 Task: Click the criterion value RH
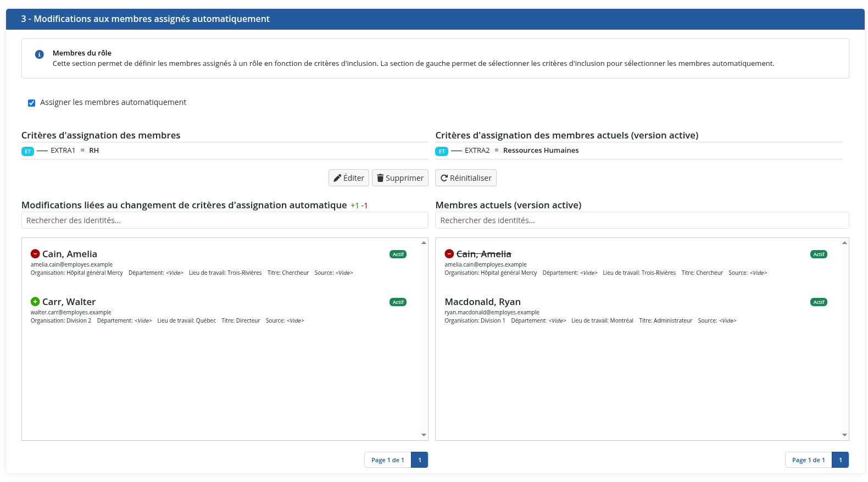[94, 151]
